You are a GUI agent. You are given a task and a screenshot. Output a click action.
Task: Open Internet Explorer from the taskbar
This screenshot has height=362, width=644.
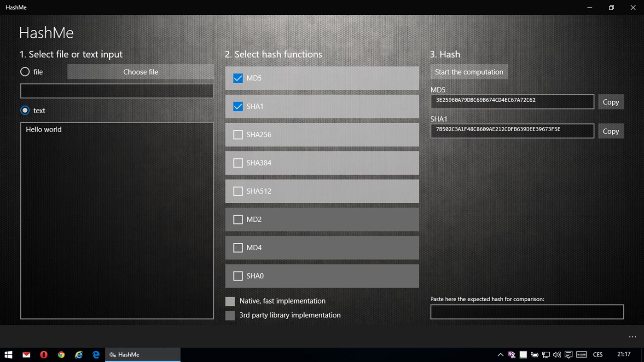(x=78, y=355)
